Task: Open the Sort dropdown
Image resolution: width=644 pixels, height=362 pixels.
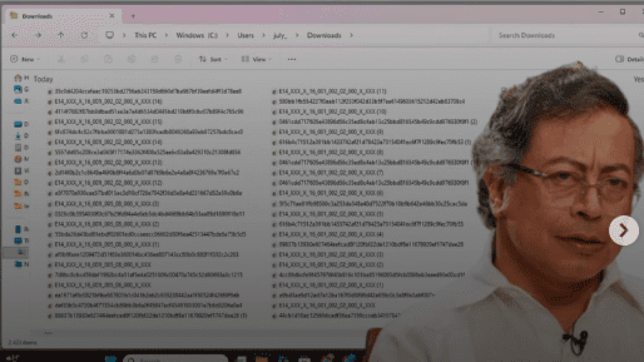Action: [x=213, y=59]
